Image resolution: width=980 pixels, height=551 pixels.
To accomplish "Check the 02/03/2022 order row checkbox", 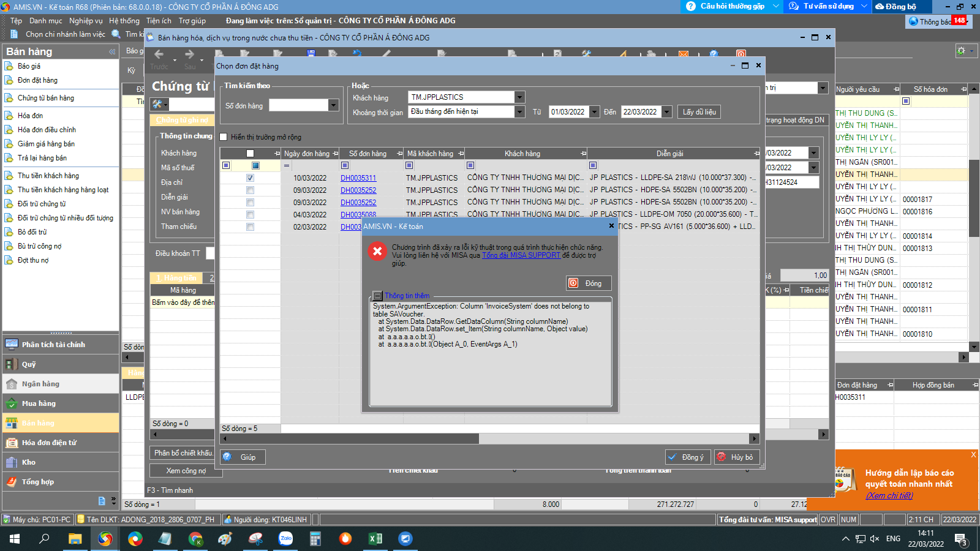I will pos(250,227).
